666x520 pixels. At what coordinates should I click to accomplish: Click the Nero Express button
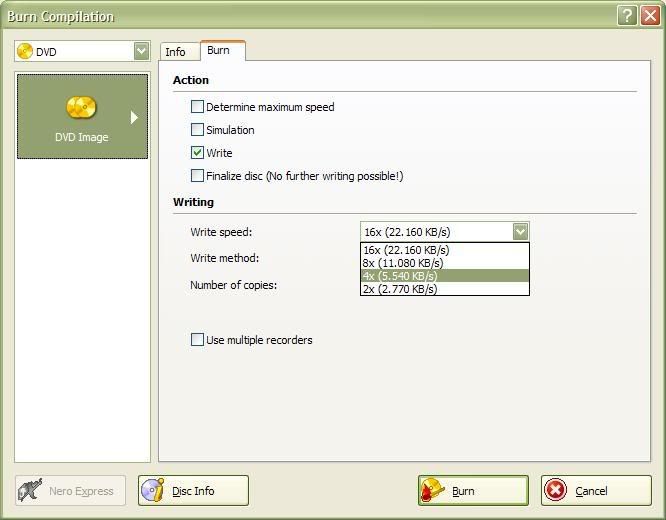click(71, 491)
